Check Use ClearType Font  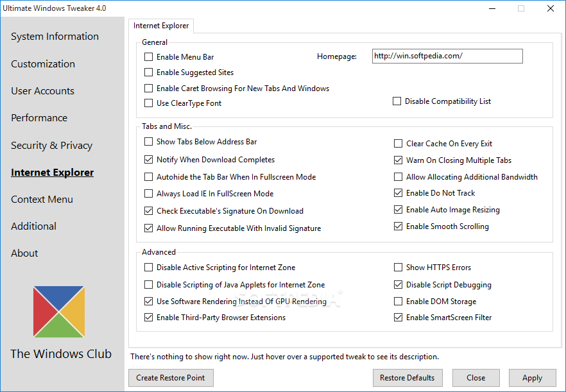(x=148, y=103)
